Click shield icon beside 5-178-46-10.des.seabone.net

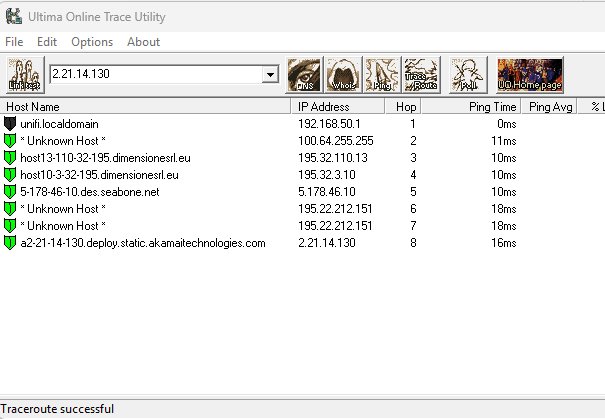[10, 191]
